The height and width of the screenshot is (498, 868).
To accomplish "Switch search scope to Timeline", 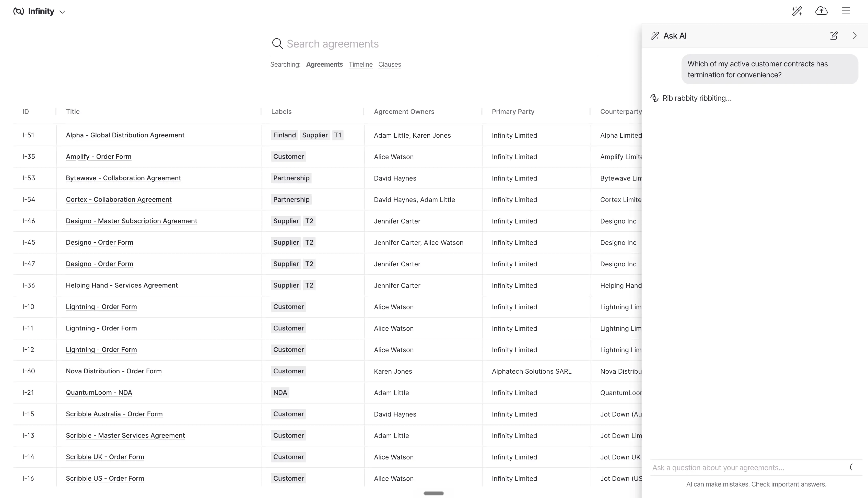I will coord(360,64).
